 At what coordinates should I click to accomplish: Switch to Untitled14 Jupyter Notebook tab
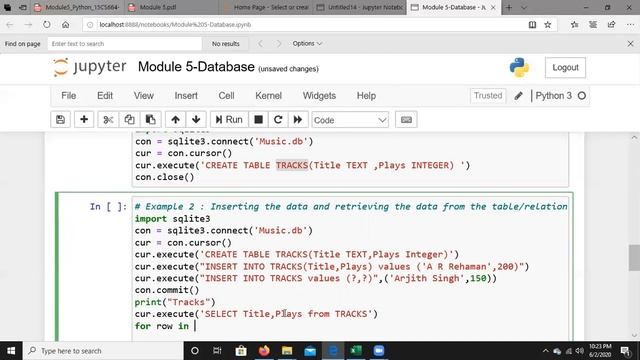360,7
